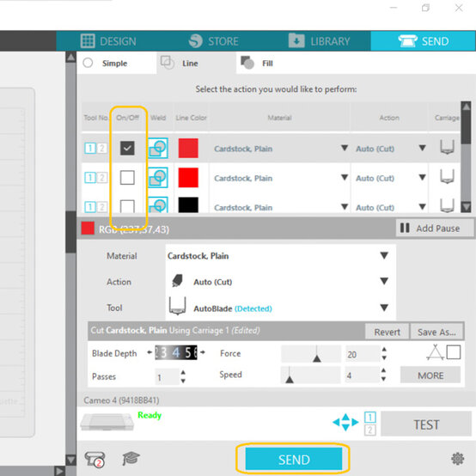Click Add Pause button
The width and height of the screenshot is (476, 476).
point(434,228)
